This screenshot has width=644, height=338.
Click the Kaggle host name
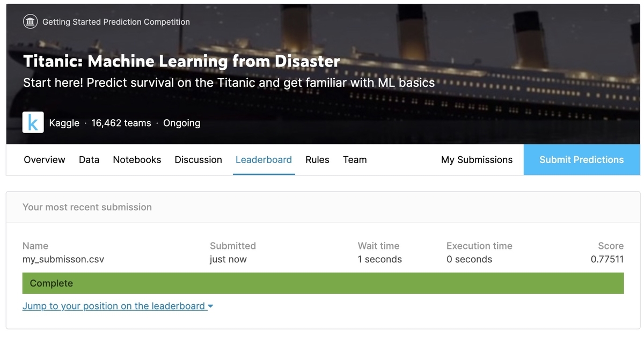coord(64,123)
